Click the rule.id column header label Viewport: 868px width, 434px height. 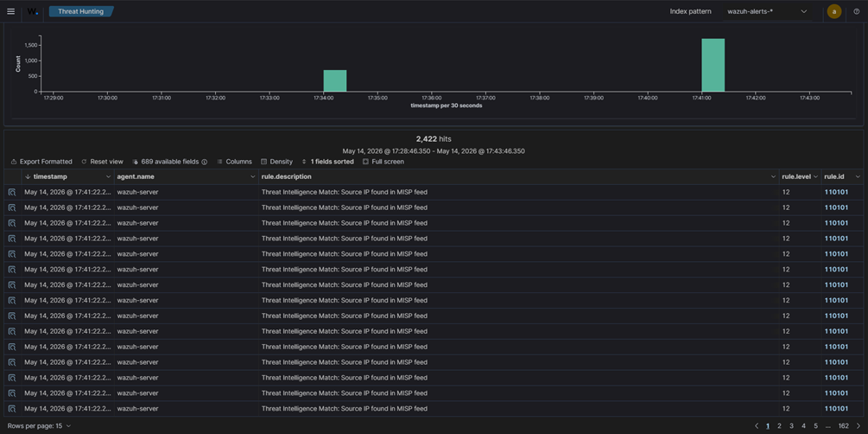pos(833,177)
